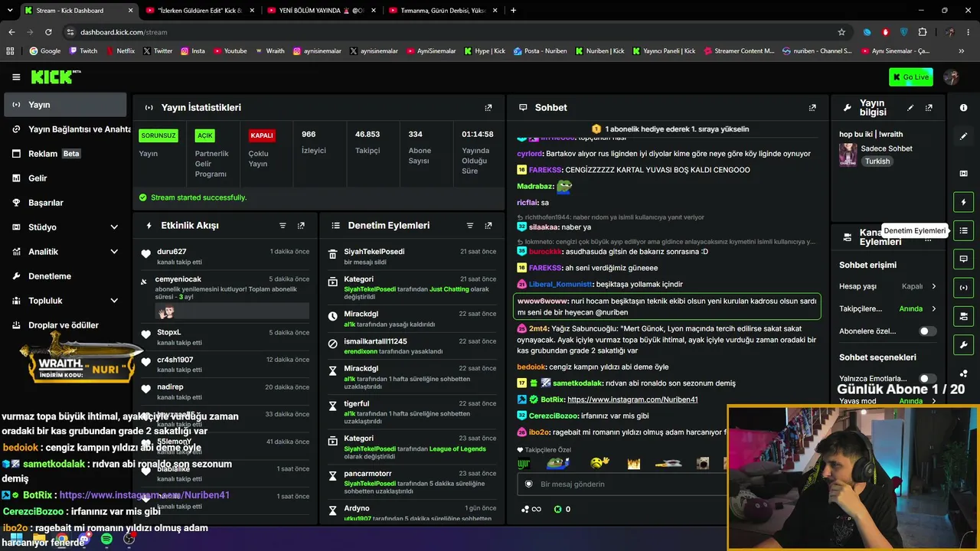Open the Chrome apps grid shortcut
Viewport: 980px width, 551px height.
tap(10, 51)
